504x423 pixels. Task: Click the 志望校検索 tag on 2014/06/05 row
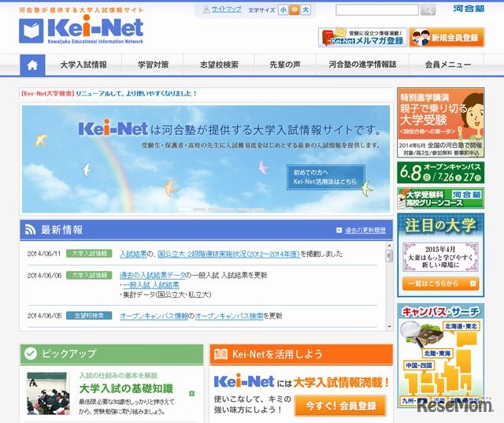coord(89,316)
